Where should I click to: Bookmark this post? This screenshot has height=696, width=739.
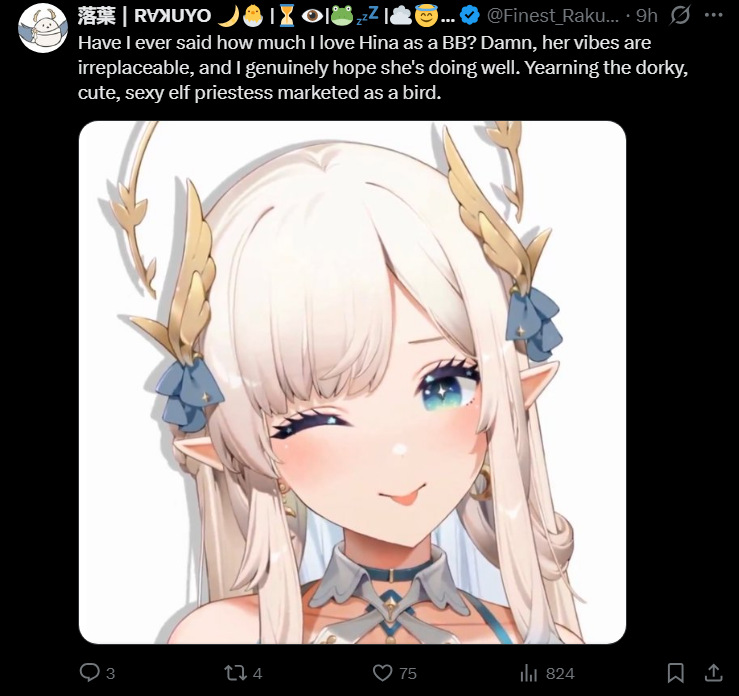click(675, 672)
